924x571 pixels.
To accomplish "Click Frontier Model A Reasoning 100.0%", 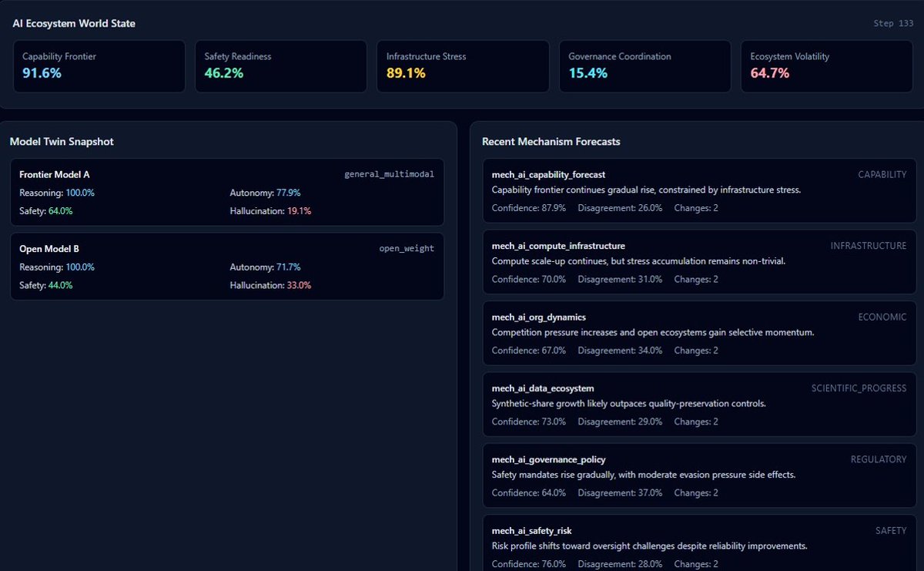I will coord(57,193).
